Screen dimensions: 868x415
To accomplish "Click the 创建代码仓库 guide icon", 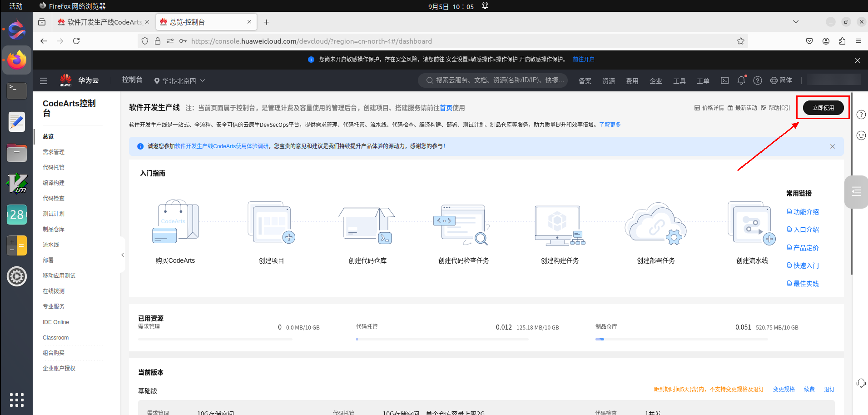I will pyautogui.click(x=367, y=225).
